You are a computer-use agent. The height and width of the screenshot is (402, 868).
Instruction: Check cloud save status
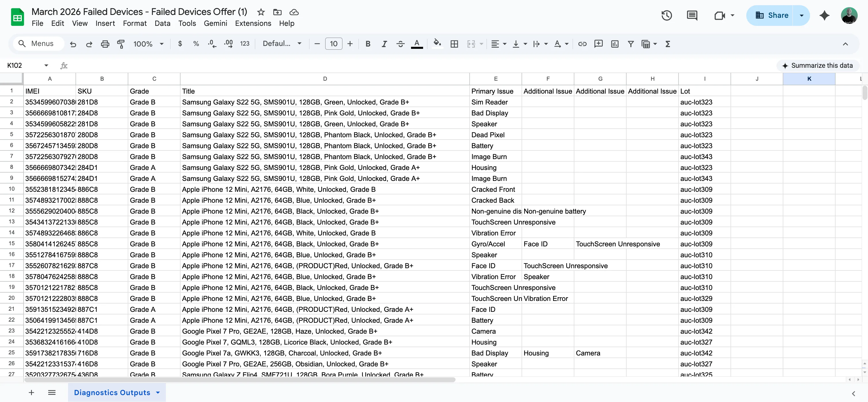[294, 12]
